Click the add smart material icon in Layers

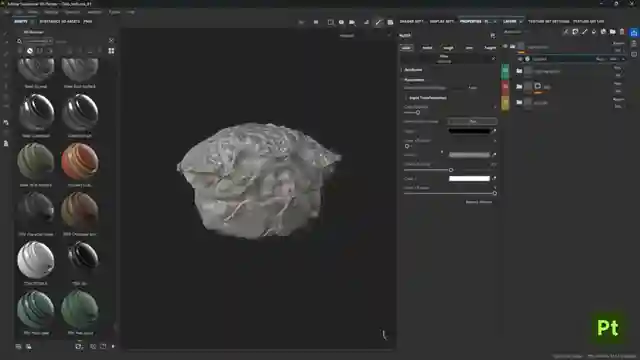603,31
